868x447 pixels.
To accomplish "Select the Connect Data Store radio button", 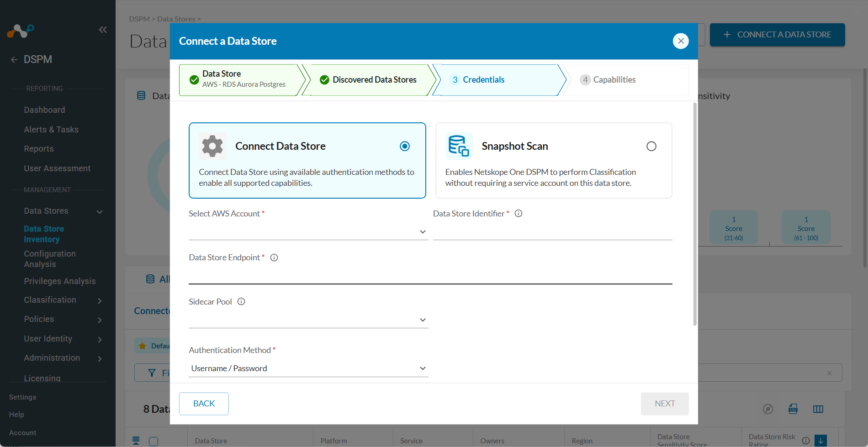I will 405,146.
